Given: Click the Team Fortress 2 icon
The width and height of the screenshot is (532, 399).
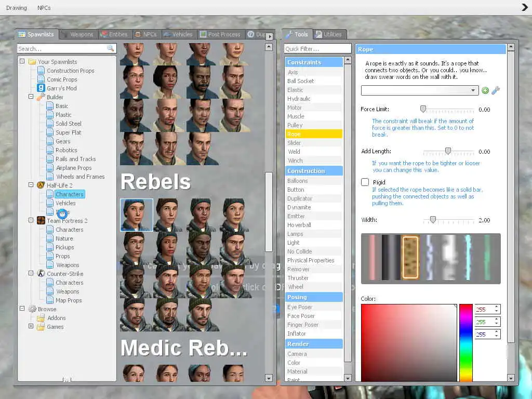Looking at the screenshot, I should (41, 220).
